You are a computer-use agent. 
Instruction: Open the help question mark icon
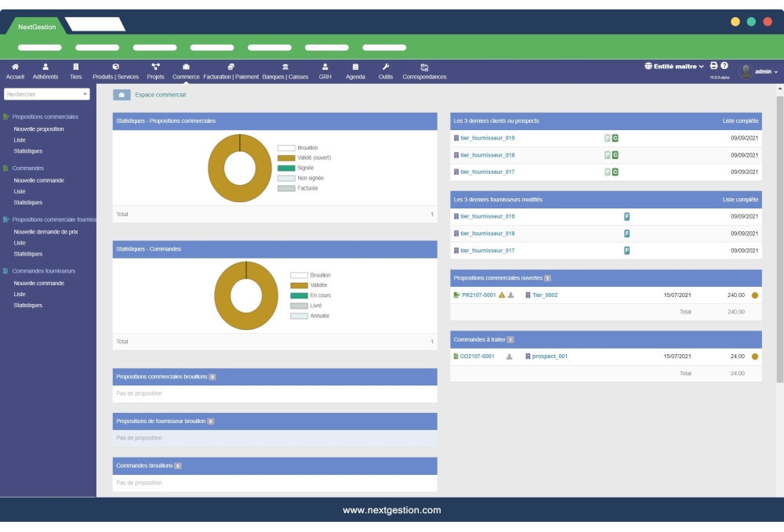[724, 66]
